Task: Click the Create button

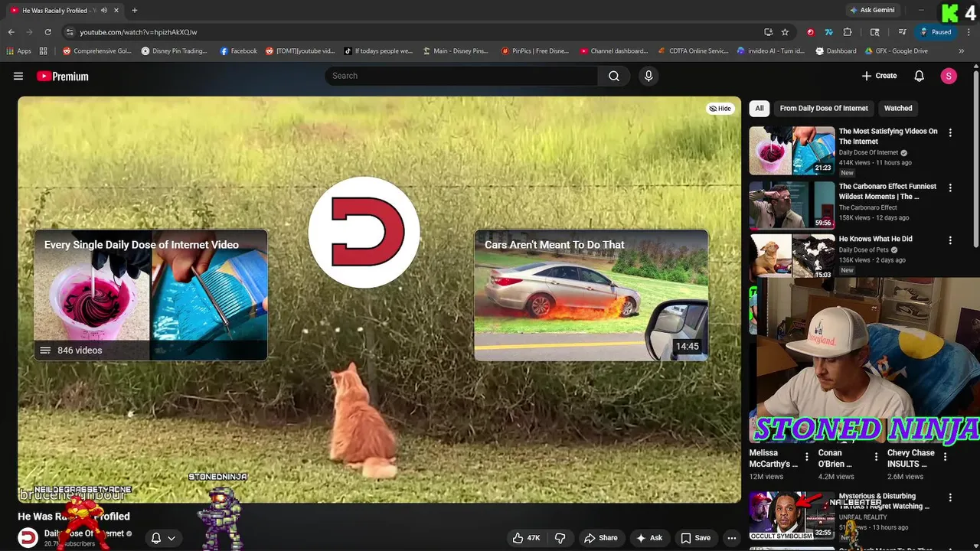Action: point(879,76)
